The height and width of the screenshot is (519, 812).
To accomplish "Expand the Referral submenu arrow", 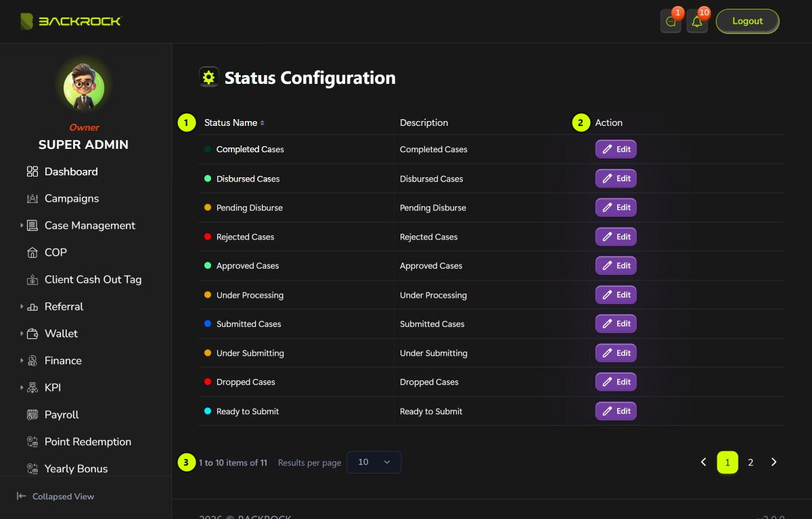I will point(22,307).
